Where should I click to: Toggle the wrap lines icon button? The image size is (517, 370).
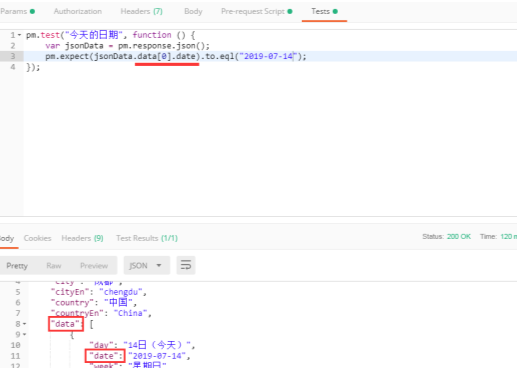(x=186, y=265)
